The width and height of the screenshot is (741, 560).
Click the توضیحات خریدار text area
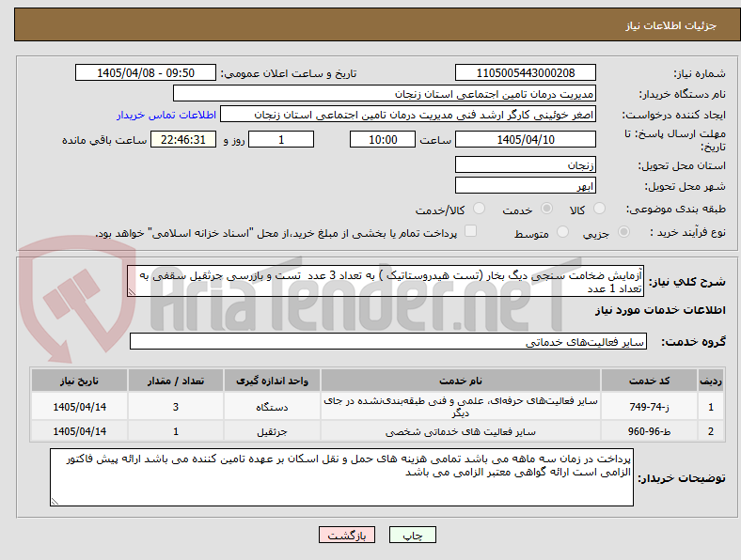(x=341, y=477)
